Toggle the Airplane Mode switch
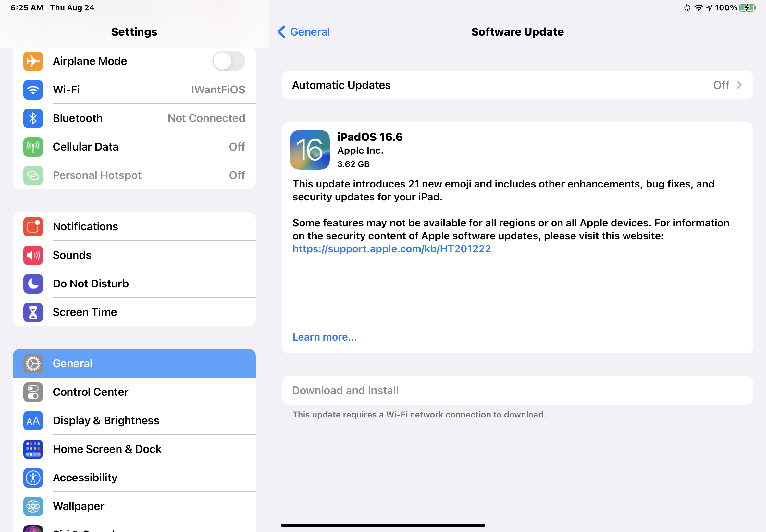The width and height of the screenshot is (766, 532). click(229, 61)
